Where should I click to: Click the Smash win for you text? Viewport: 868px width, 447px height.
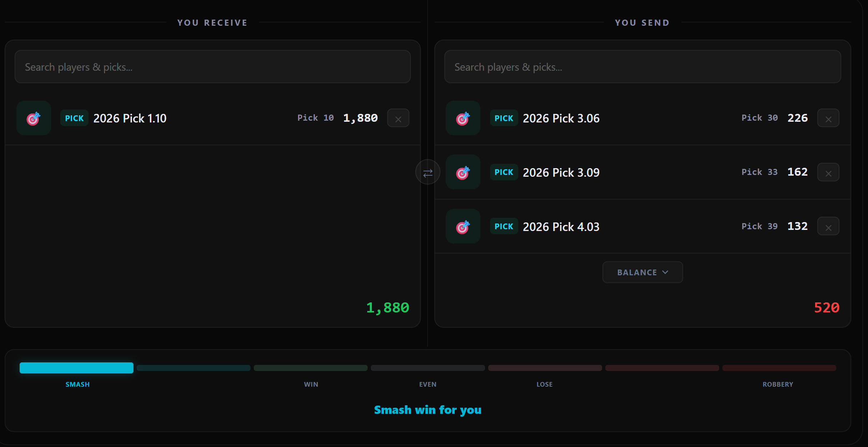428,410
